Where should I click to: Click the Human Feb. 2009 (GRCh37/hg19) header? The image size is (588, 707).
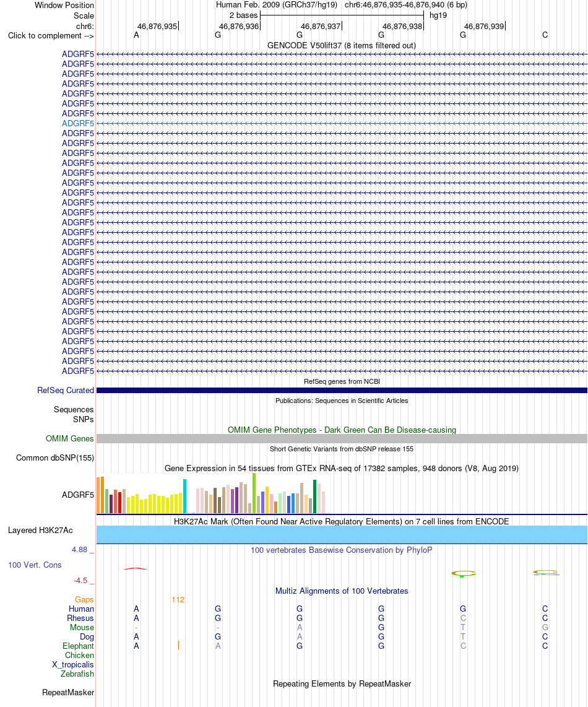click(x=277, y=5)
